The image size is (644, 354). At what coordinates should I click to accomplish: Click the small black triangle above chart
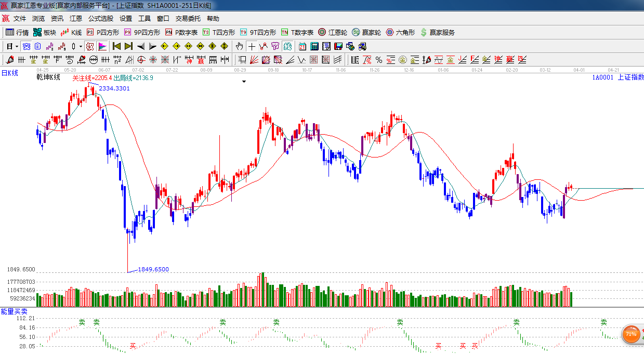pyautogui.click(x=244, y=82)
